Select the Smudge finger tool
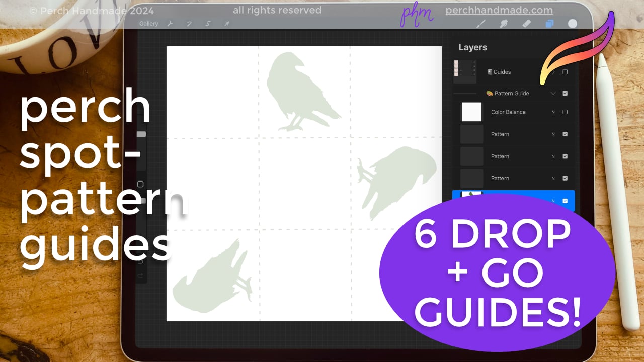The image size is (644, 362). click(504, 24)
